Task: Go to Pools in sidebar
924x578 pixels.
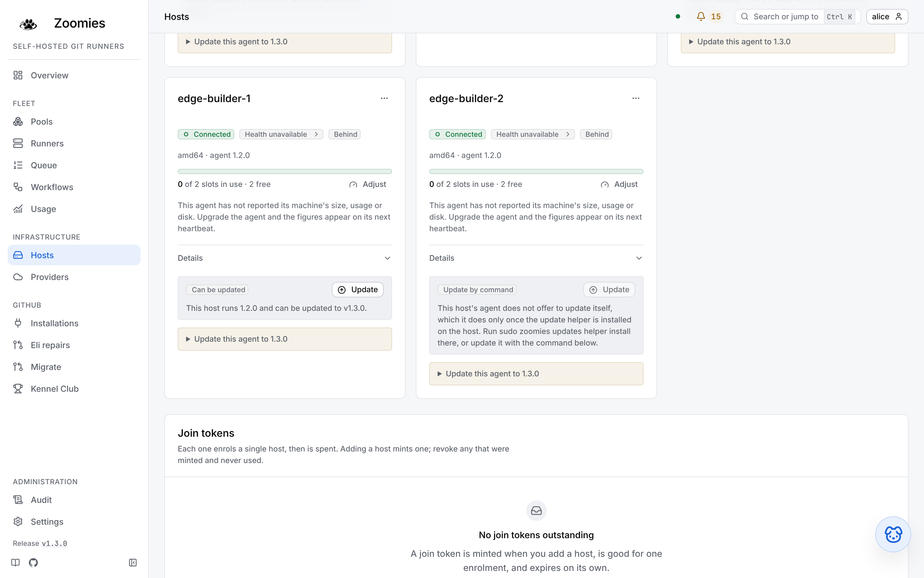Action: [x=74, y=122]
